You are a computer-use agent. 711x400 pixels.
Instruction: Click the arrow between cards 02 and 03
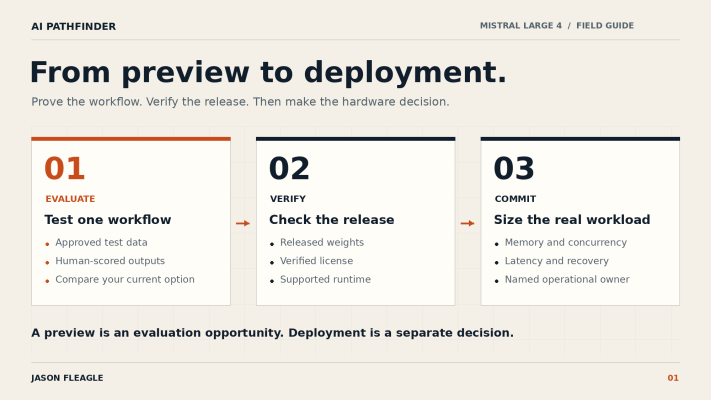[x=468, y=223]
